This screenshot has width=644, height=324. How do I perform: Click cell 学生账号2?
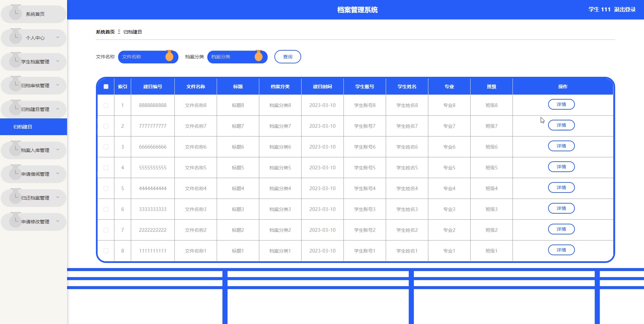click(x=365, y=230)
